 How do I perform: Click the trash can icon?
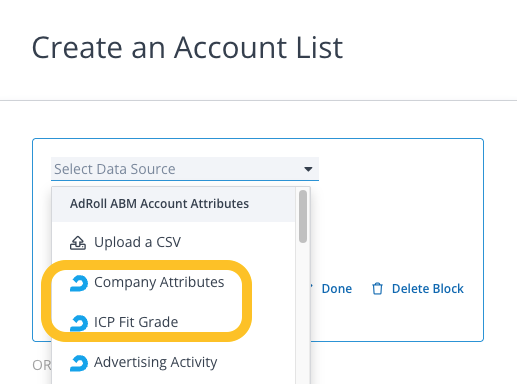click(377, 289)
